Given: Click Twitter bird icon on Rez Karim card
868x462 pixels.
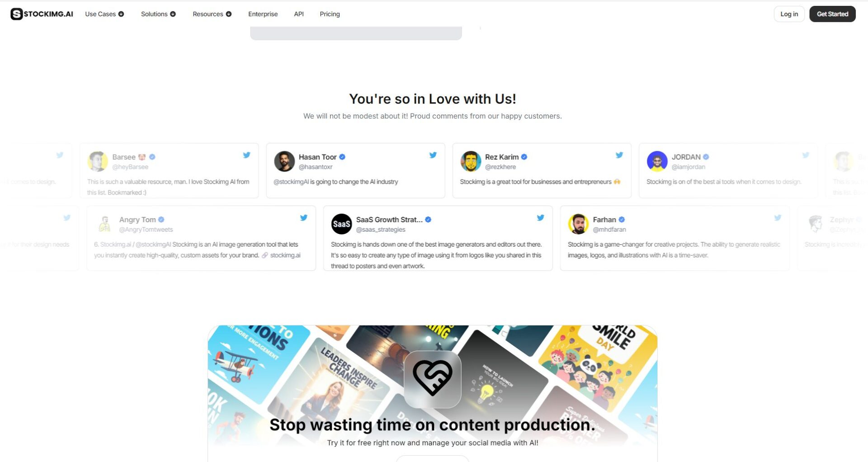Looking at the screenshot, I should 619,155.
